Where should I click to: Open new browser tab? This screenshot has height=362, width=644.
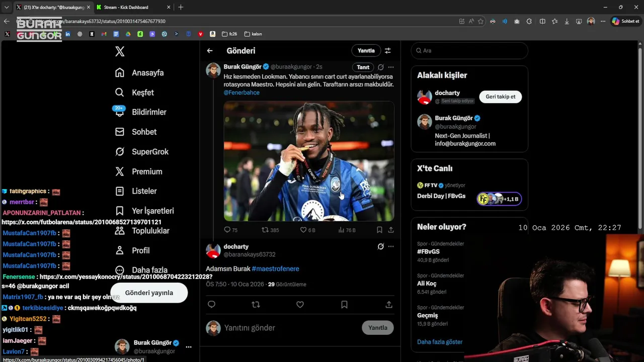pos(181,7)
